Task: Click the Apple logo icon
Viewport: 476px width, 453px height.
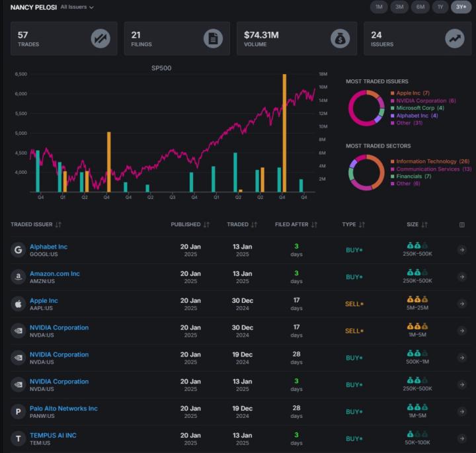Action: (x=19, y=304)
